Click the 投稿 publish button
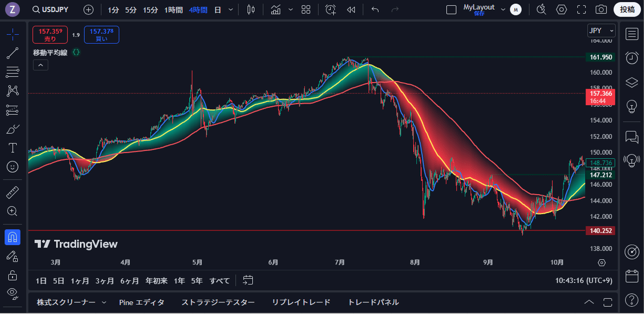The height and width of the screenshot is (314, 644). pyautogui.click(x=627, y=10)
